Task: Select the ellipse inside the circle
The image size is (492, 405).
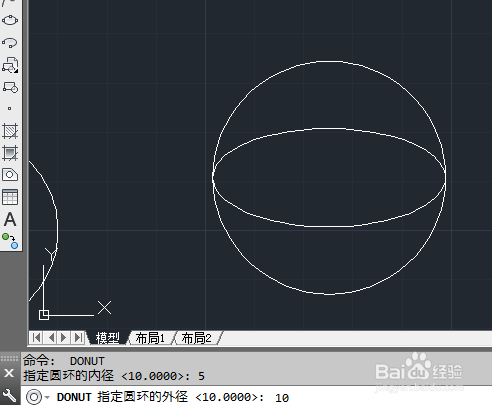Action: click(x=329, y=227)
